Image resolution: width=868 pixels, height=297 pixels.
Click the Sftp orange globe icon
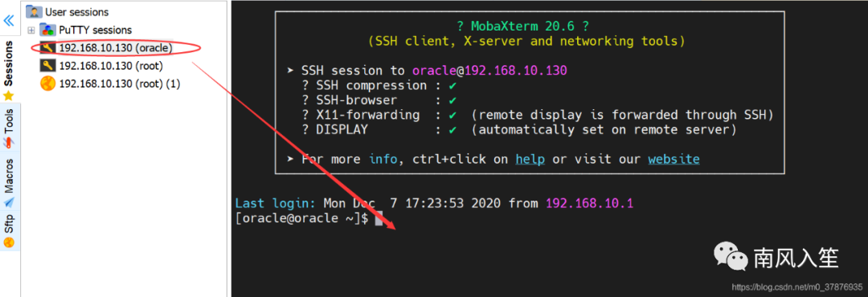coord(9,242)
